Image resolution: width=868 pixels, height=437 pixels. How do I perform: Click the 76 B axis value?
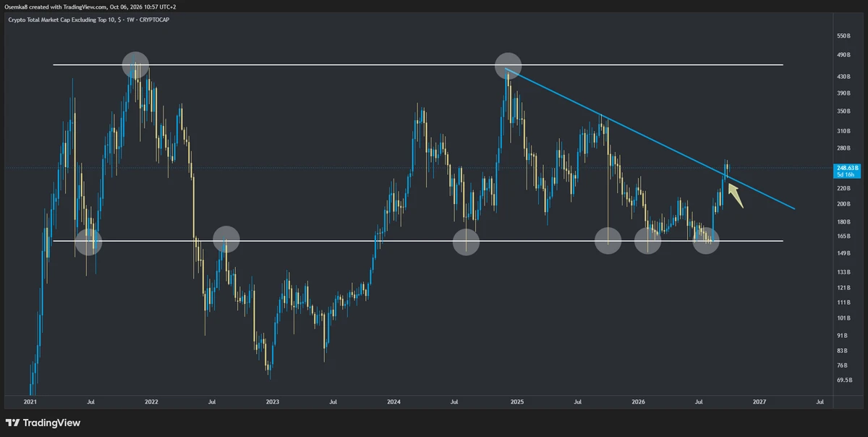click(842, 365)
